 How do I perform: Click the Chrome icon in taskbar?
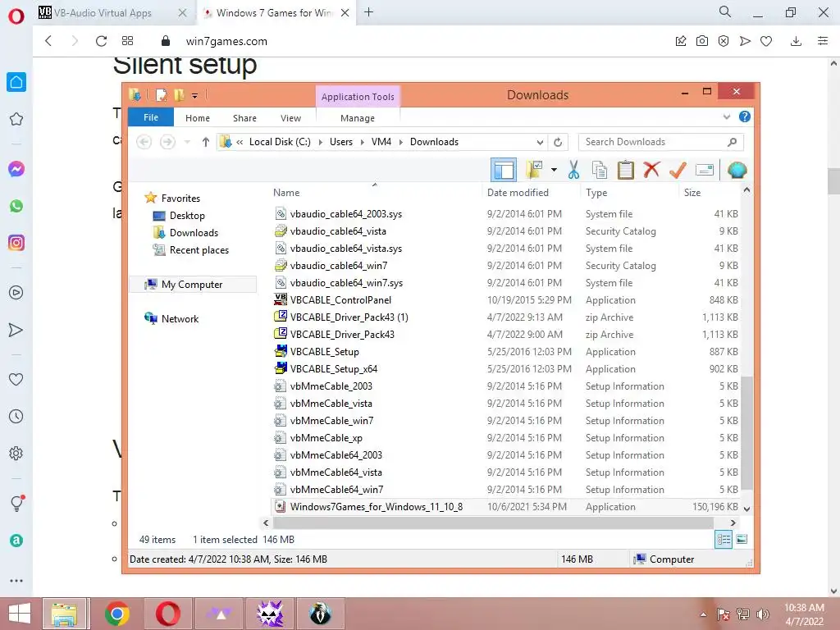116,614
